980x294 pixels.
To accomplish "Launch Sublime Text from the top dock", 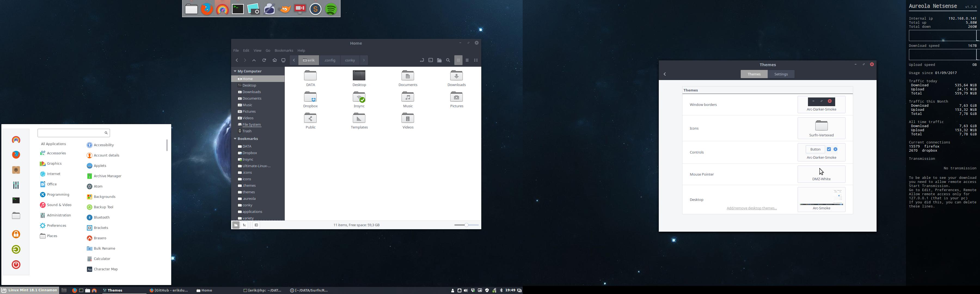I will pos(316,9).
